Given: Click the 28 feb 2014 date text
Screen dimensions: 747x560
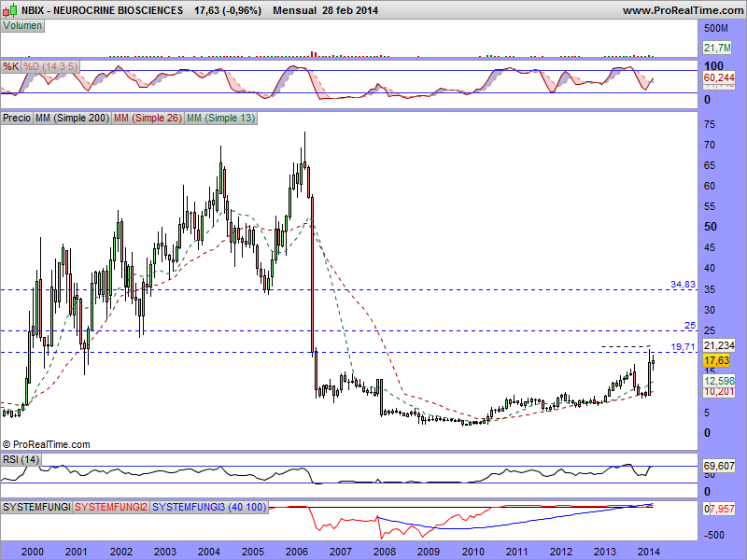Looking at the screenshot, I should pyautogui.click(x=350, y=10).
